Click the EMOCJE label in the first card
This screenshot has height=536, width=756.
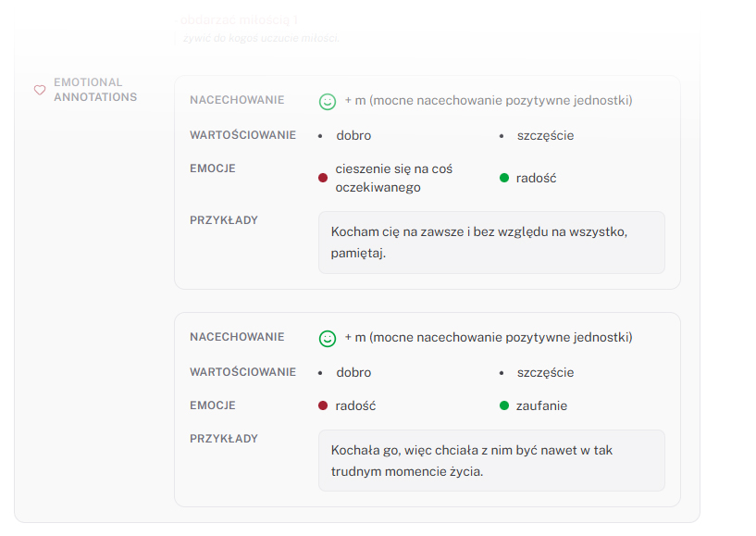point(213,168)
